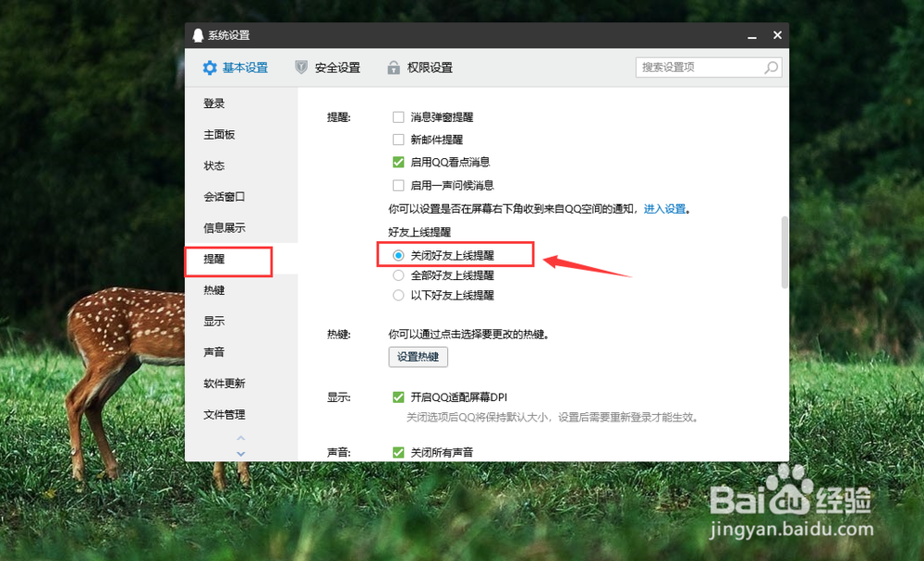Click the settings panel vertical scrollbar
The height and width of the screenshot is (561, 924).
pyautogui.click(x=784, y=252)
